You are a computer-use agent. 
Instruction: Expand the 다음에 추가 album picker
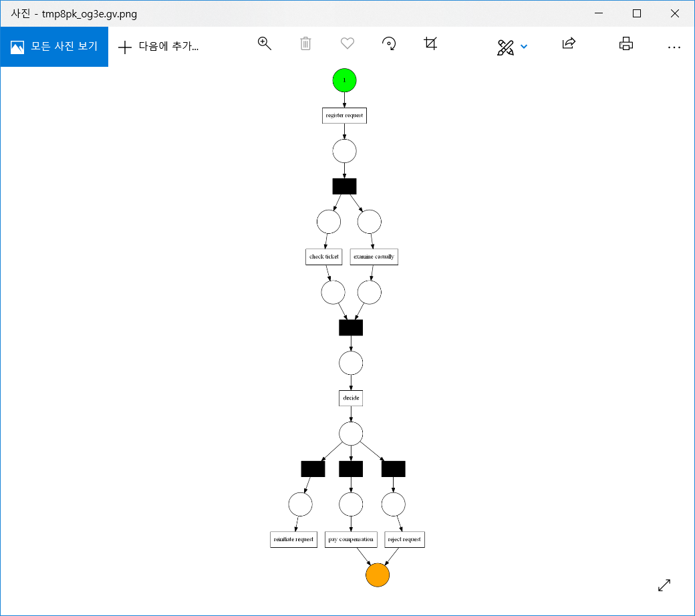(x=167, y=47)
